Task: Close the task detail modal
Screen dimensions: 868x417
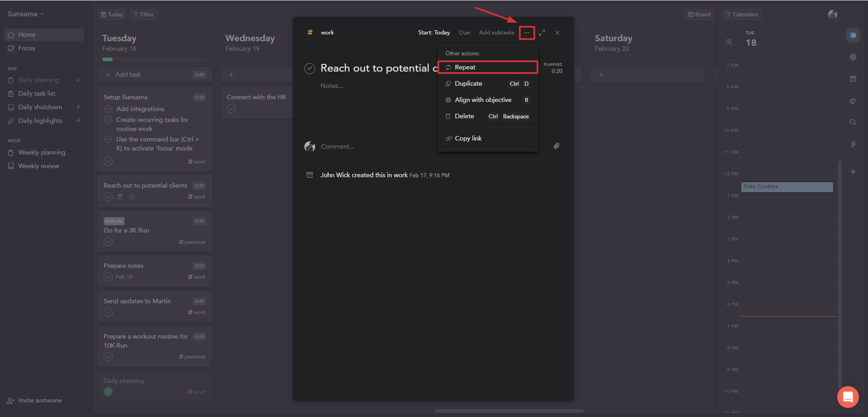Action: (x=557, y=33)
